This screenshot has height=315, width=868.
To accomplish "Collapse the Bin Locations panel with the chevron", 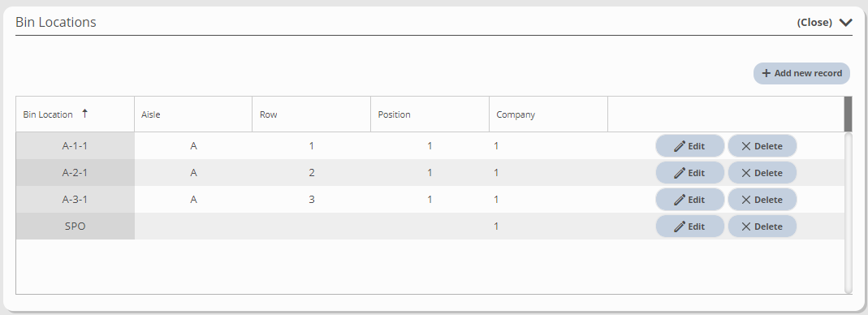I will pos(845,22).
